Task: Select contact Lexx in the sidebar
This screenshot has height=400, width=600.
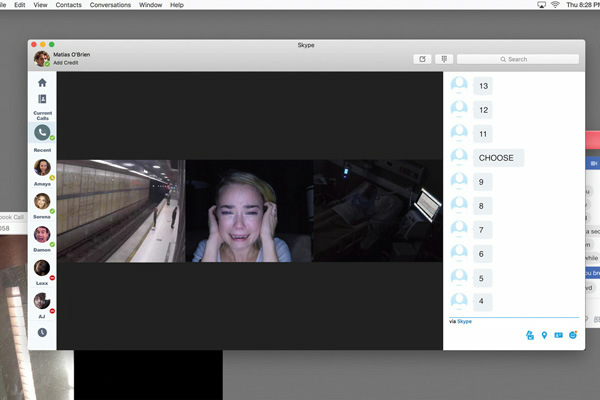Action: point(42,270)
